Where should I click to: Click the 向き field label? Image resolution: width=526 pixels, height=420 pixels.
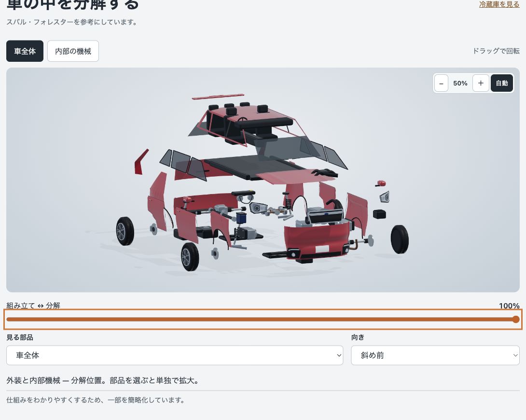pos(358,337)
